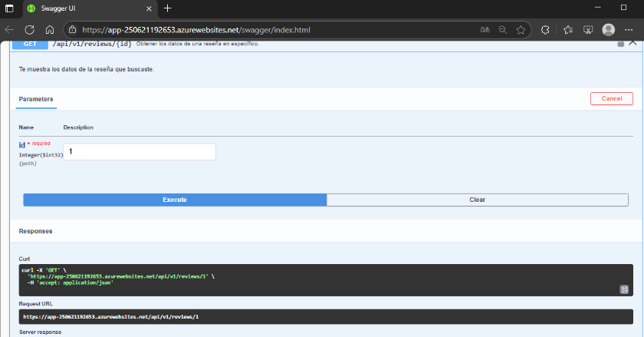Clear the response results
Image resolution: width=644 pixels, height=337 pixels.
[x=477, y=200]
